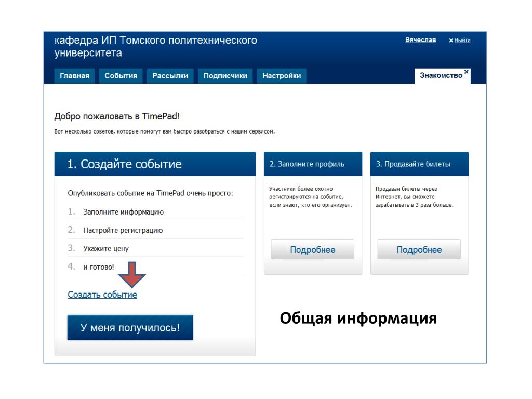
Task: Click the text starting with Участники более охотно
Action: [x=311, y=197]
